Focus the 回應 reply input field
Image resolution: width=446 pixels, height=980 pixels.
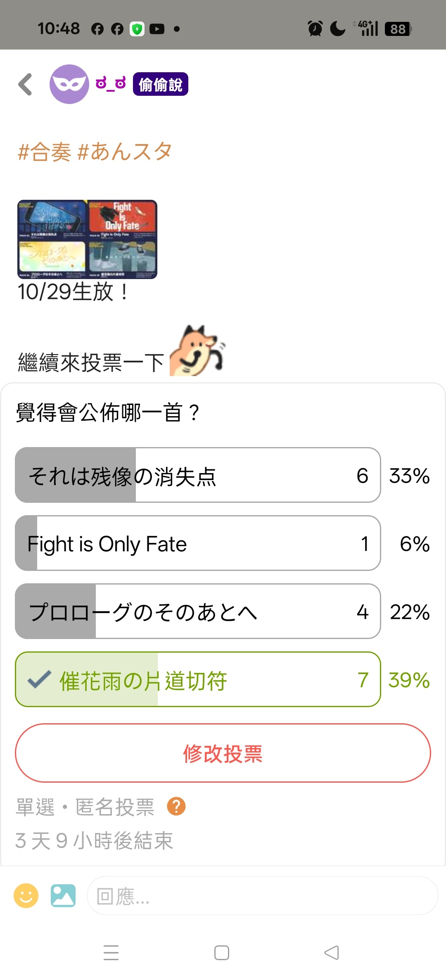tap(262, 896)
